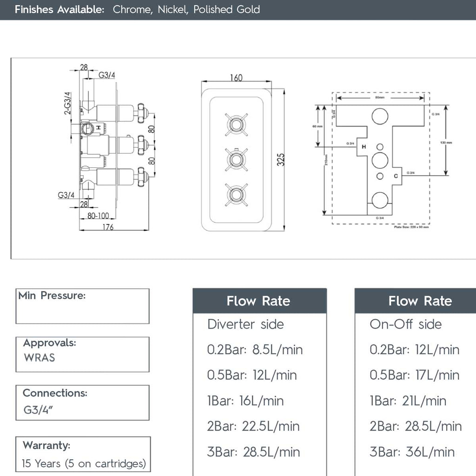Click the Chrome finish option
Image resolution: width=476 pixels, height=476 pixels.
click(x=132, y=9)
